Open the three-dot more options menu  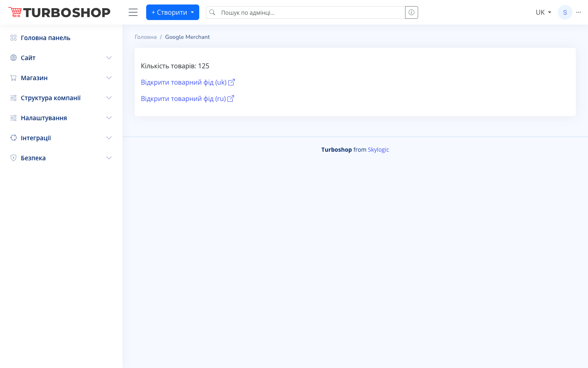579,12
